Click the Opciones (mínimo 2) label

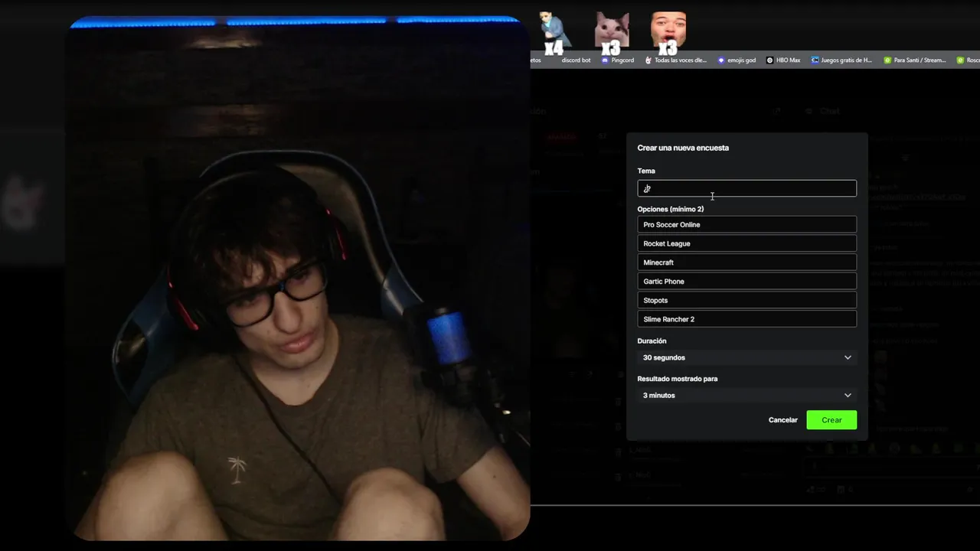click(671, 209)
